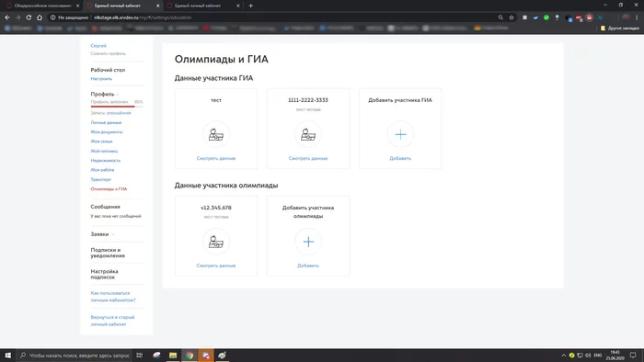Open the taskbar clock and date

(x=615, y=356)
